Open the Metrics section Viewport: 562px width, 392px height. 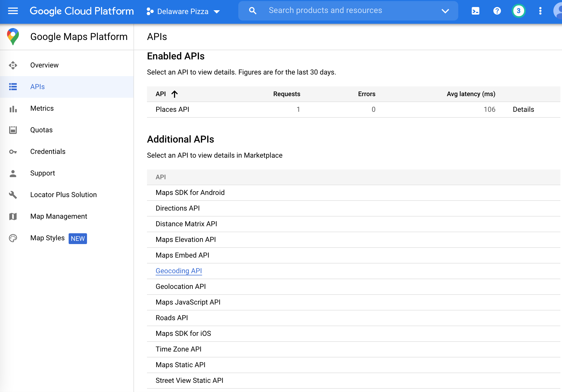[42, 108]
